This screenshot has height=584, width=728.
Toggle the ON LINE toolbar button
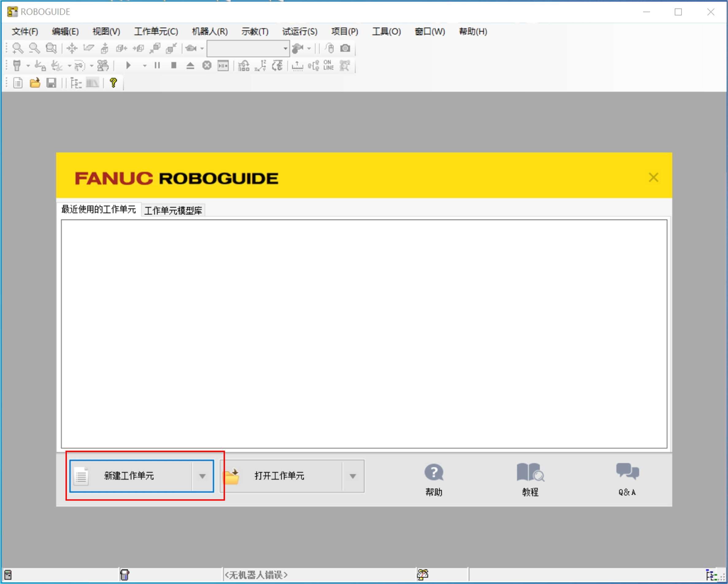328,65
